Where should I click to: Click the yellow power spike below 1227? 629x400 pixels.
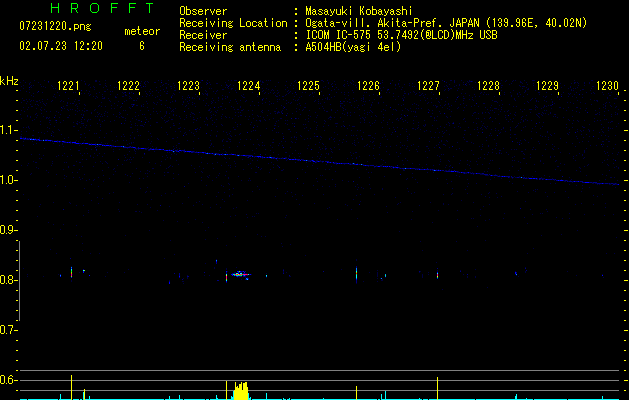(437, 388)
